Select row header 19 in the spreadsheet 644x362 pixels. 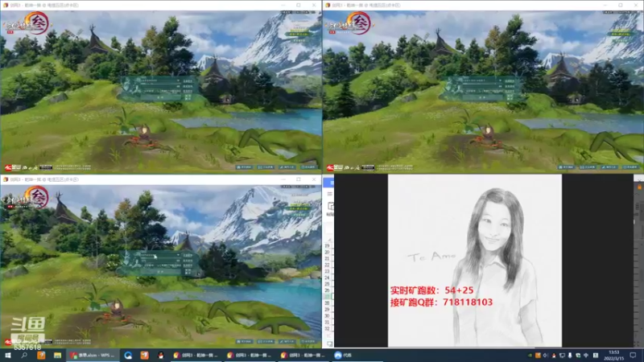tap(328, 246)
